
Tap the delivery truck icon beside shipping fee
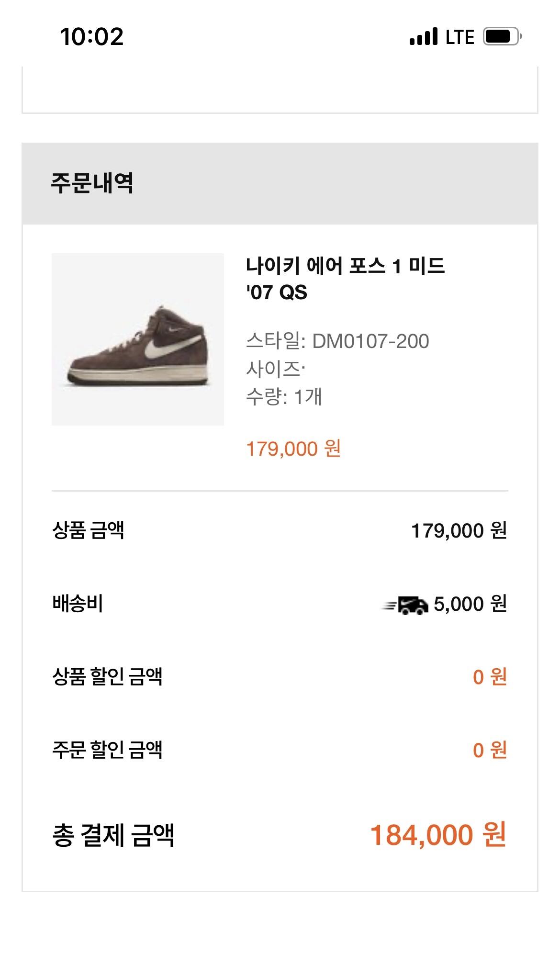(405, 605)
